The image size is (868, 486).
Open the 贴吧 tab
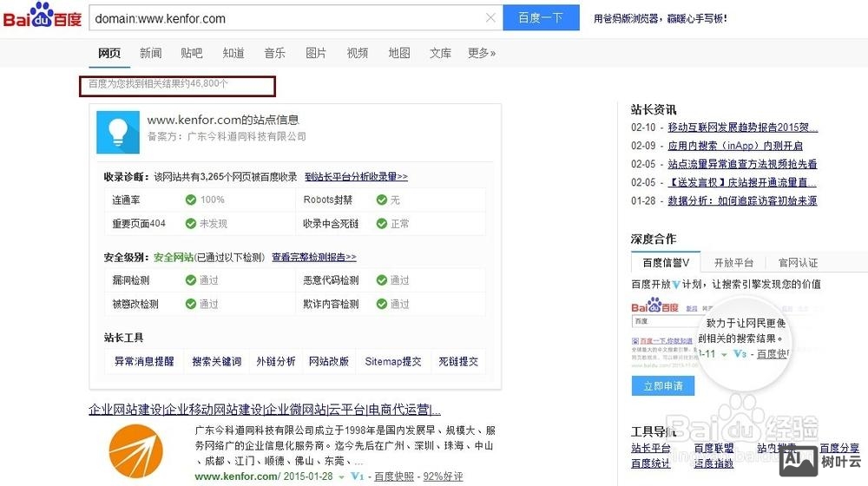coord(192,53)
